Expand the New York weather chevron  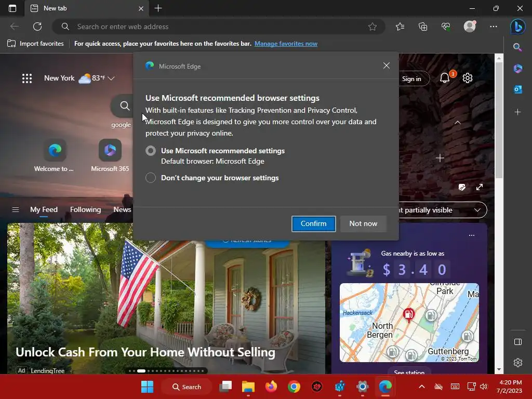click(111, 78)
